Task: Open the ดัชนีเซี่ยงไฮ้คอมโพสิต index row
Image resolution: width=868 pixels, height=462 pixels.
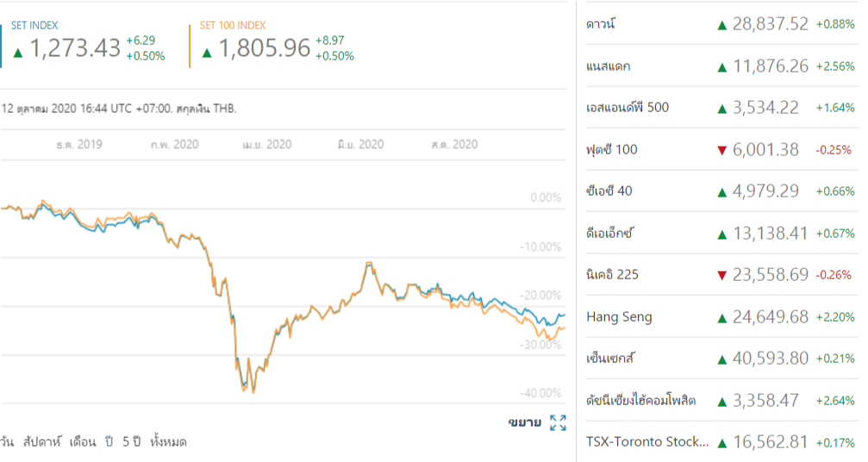Action: click(640, 401)
